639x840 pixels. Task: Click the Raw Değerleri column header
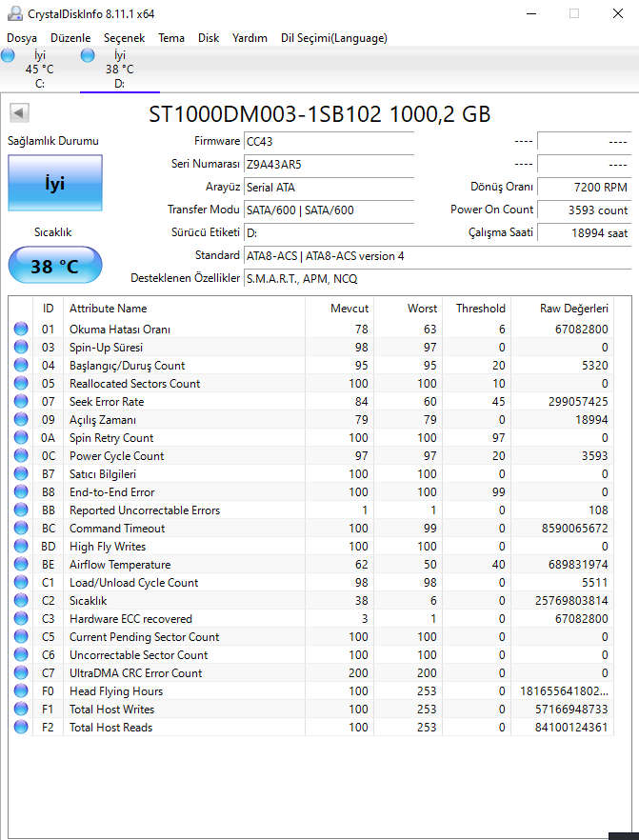pyautogui.click(x=562, y=309)
